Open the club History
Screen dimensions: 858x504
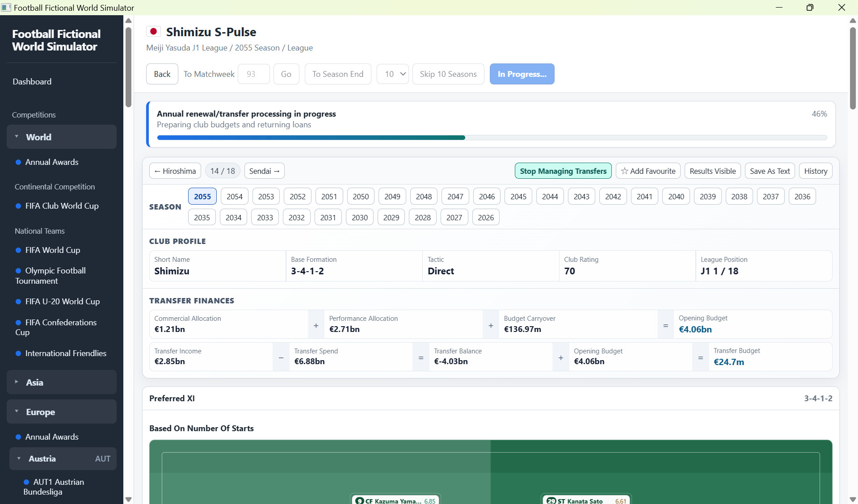(x=816, y=171)
